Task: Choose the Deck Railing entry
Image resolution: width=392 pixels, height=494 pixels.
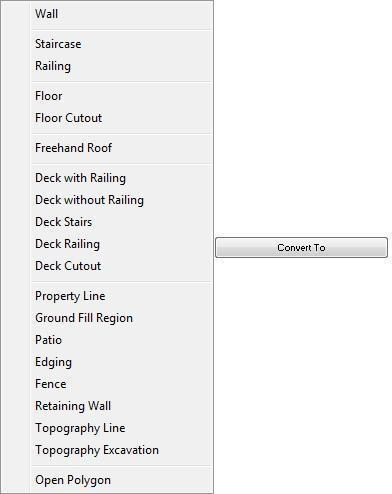Action: point(122,244)
